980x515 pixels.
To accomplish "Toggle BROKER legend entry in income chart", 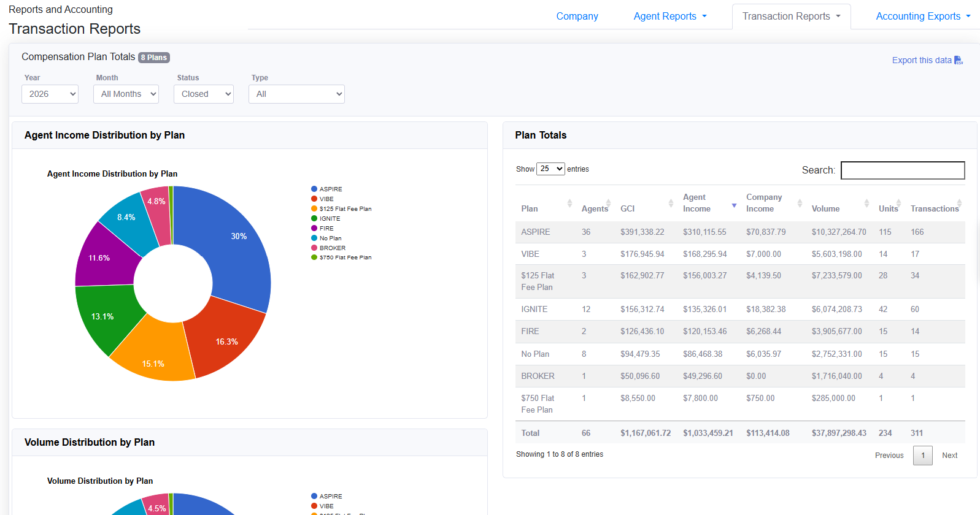I will (328, 248).
